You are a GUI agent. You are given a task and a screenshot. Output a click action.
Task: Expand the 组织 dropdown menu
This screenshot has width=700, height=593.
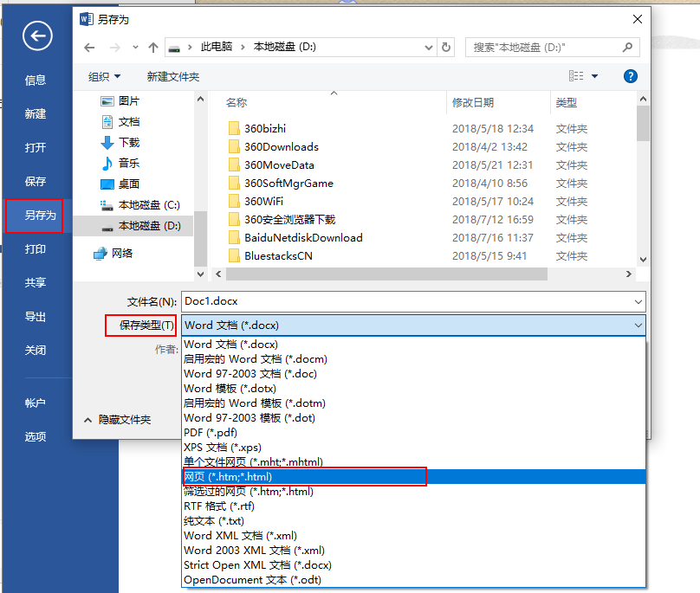coord(104,76)
